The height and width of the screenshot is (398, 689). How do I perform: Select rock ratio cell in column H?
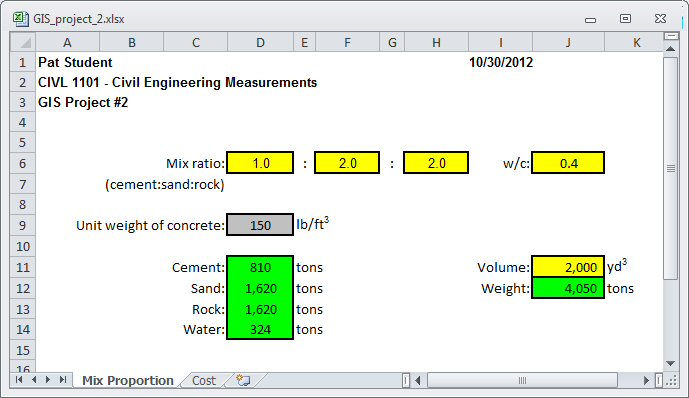click(x=436, y=163)
